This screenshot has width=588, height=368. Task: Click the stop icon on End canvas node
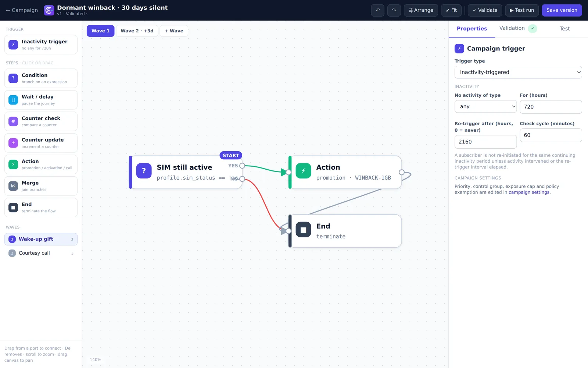(303, 230)
